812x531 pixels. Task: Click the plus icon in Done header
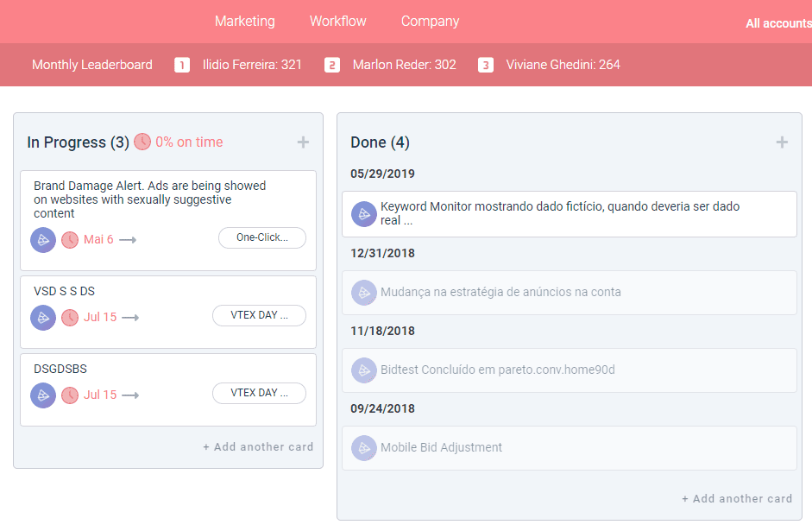coord(782,142)
